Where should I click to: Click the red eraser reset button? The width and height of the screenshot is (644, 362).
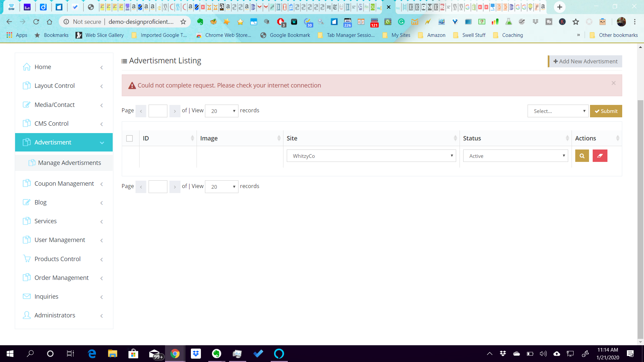point(600,156)
